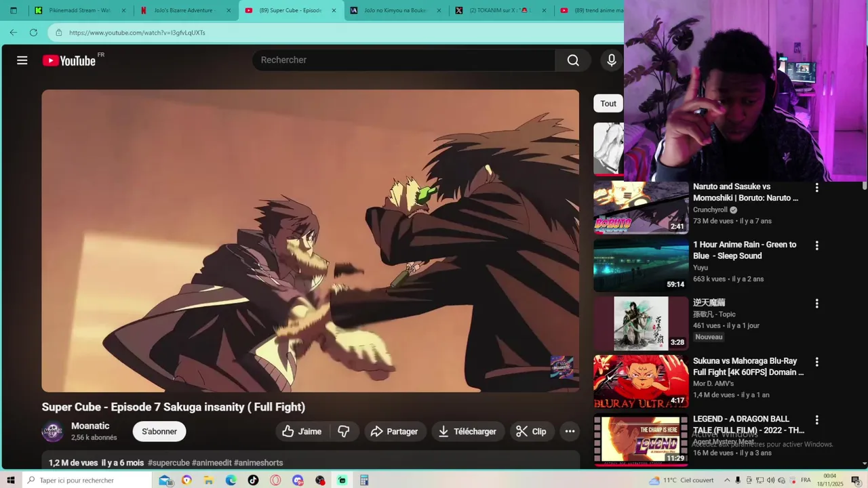The width and height of the screenshot is (868, 488).
Task: Open Moanatic channel name link
Action: click(x=90, y=426)
